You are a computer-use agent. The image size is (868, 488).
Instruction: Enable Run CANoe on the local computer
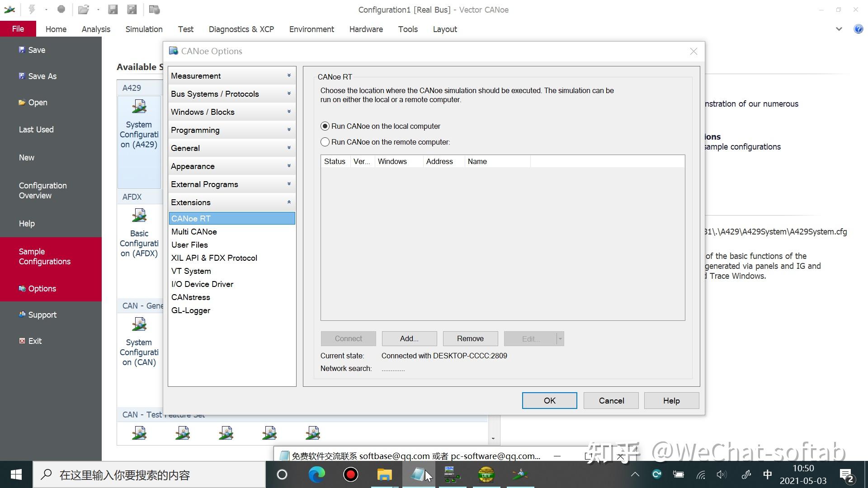coord(325,126)
